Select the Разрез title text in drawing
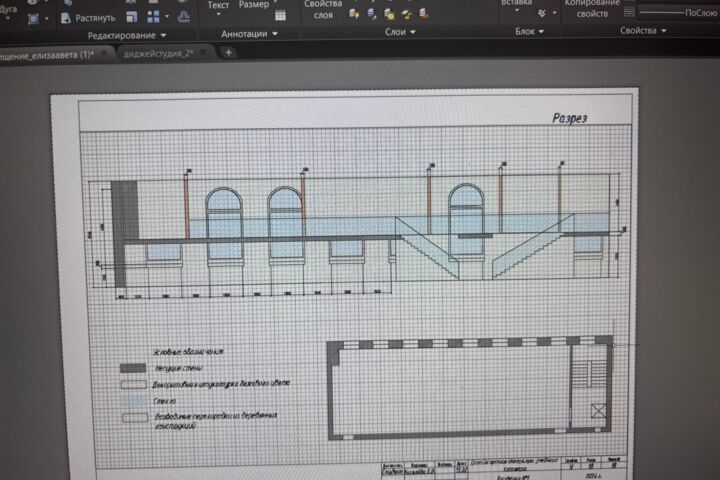Image resolution: width=720 pixels, height=480 pixels. [569, 118]
